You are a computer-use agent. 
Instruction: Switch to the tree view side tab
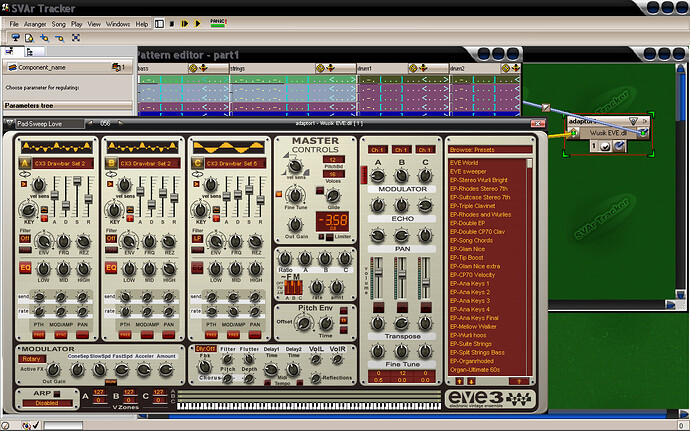[x=30, y=52]
